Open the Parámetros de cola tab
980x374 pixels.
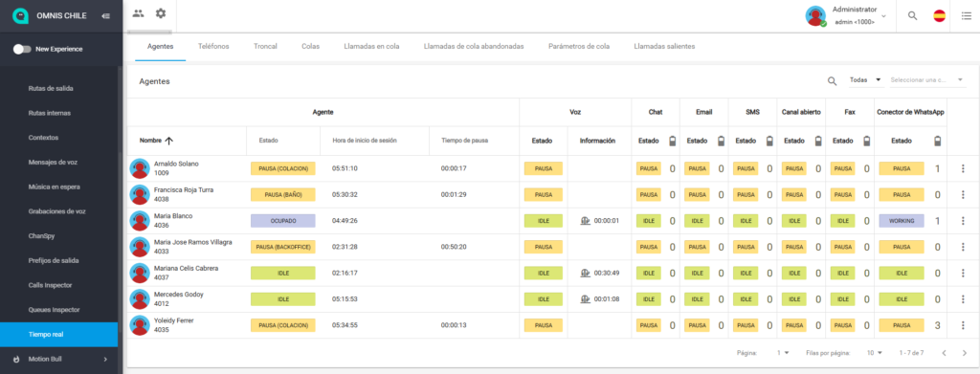pyautogui.click(x=579, y=46)
